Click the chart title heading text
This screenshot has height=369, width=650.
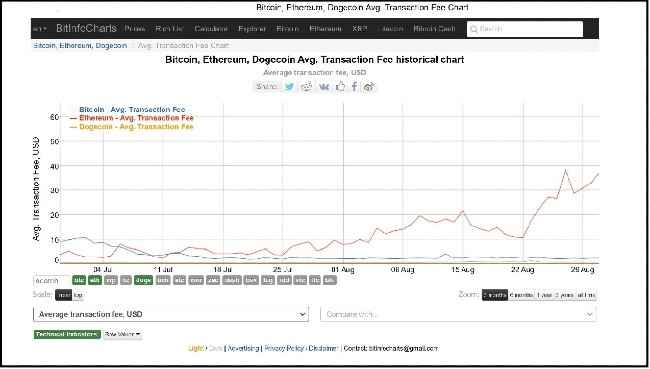pyautogui.click(x=315, y=60)
